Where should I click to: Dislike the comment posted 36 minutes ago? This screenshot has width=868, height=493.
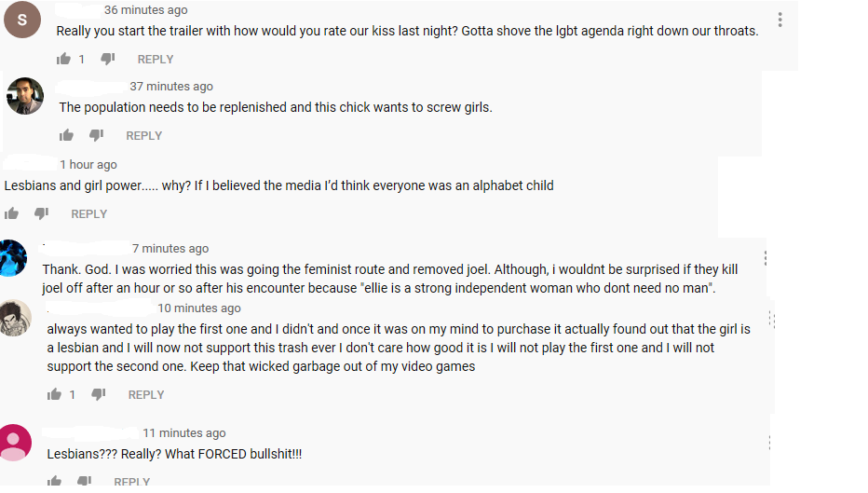pyautogui.click(x=108, y=59)
